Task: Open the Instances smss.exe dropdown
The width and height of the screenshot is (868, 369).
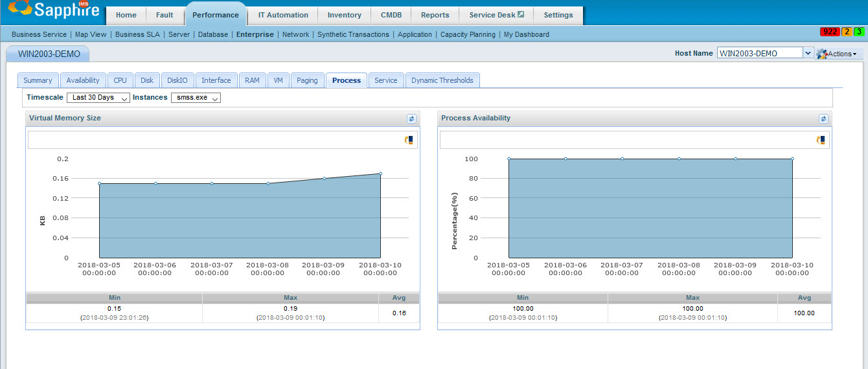Action: coord(196,98)
